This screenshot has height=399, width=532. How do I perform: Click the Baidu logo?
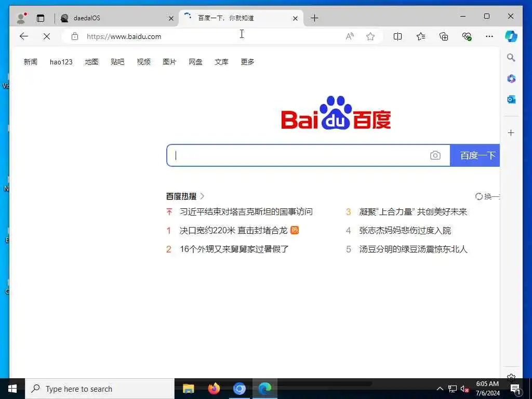[336, 113]
